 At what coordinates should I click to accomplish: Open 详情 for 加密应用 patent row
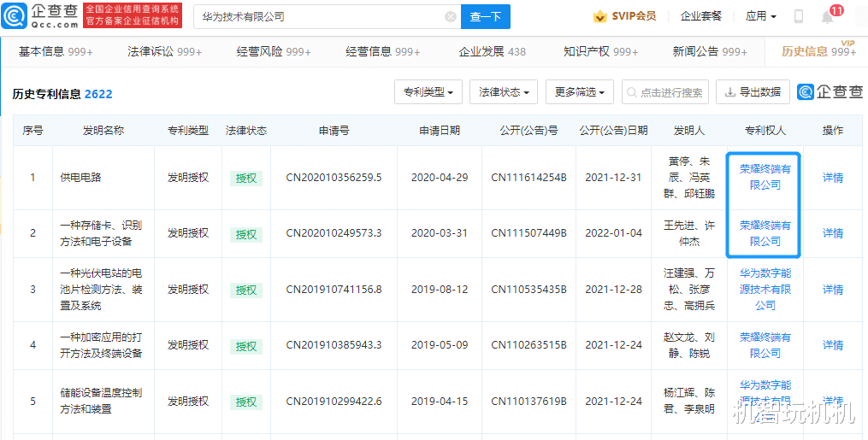(x=833, y=345)
